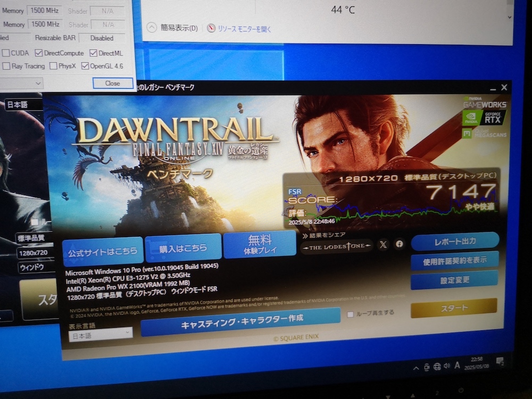Toggle the CUDA checkbox in GPU-Z
The height and width of the screenshot is (399, 532).
(x=6, y=53)
